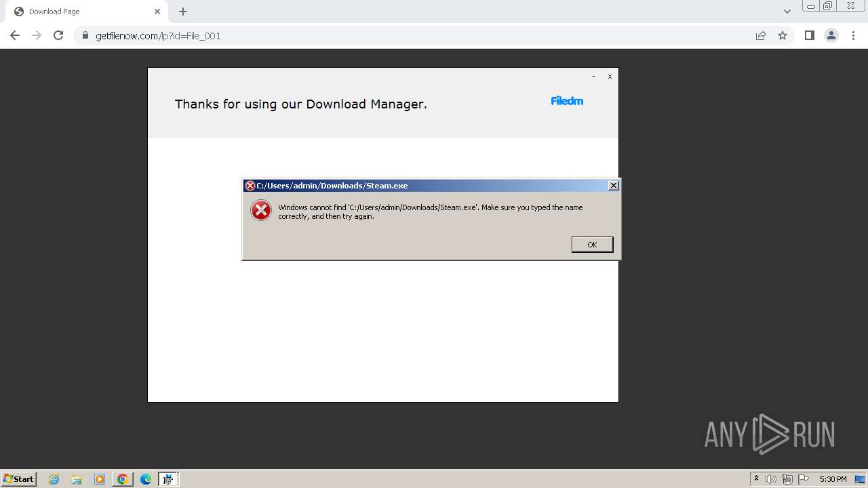Viewport: 868px width, 488px height.
Task: Bookmark this page with star
Action: pos(783,35)
